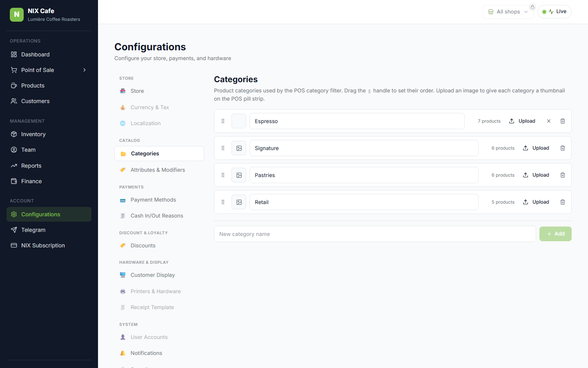The width and height of the screenshot is (588, 368).
Task: Open the Team page
Action: click(x=49, y=150)
